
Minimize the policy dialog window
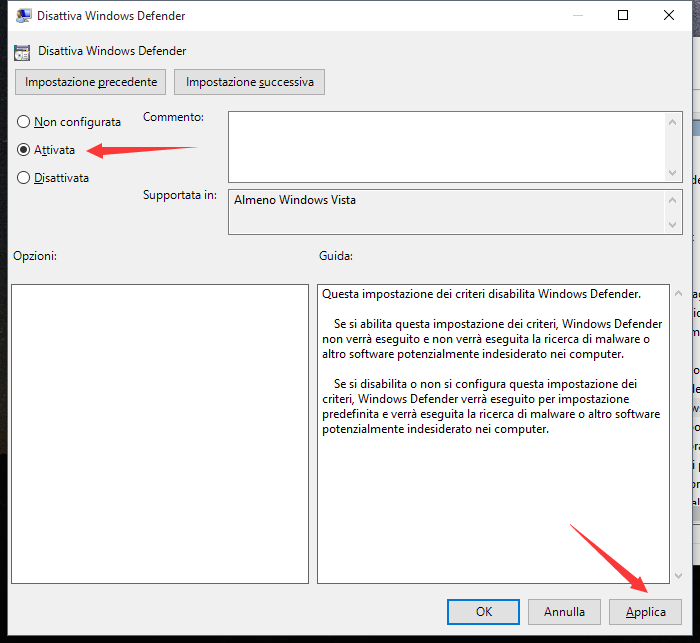point(578,15)
